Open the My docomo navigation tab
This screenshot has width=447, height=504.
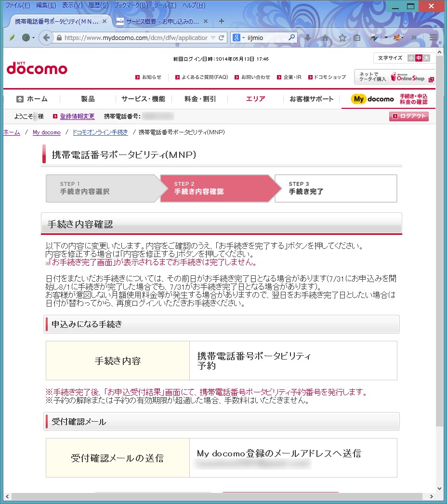(389, 99)
